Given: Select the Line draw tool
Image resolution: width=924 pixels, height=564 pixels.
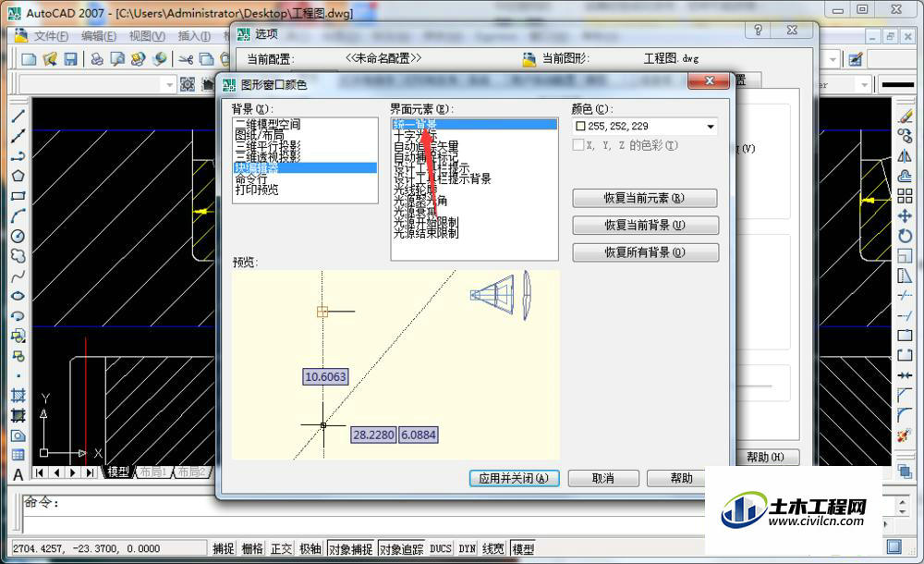Looking at the screenshot, I should click(x=18, y=116).
